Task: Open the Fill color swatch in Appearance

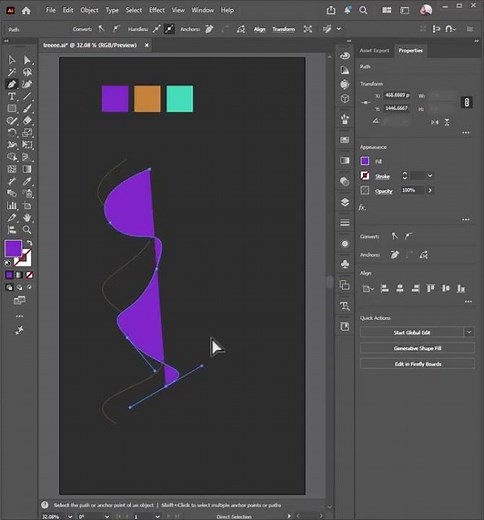Action: tap(365, 161)
